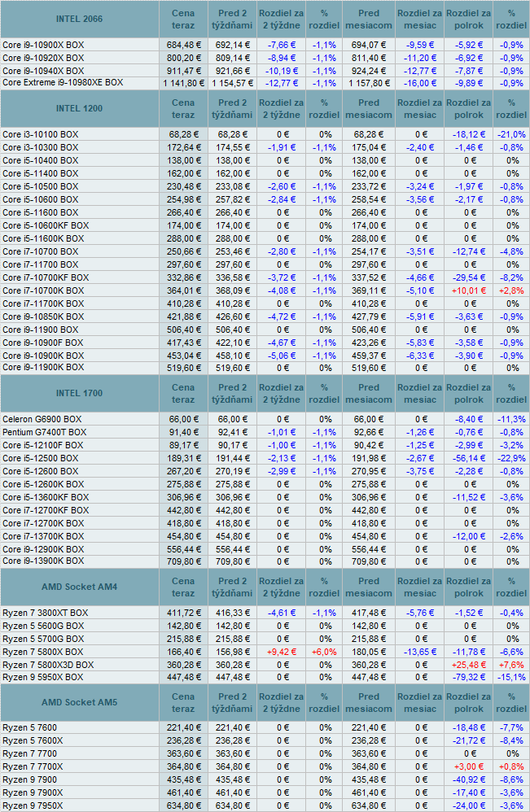Screen dimensions: 530x812
Task: Select the -29,54 € half-year difference cell
Action: coord(469,278)
